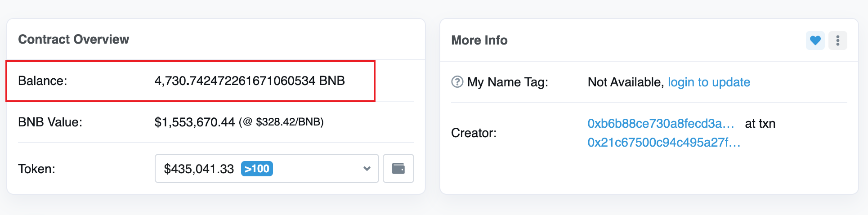Click the BNB Value dollar amount

pos(195,122)
